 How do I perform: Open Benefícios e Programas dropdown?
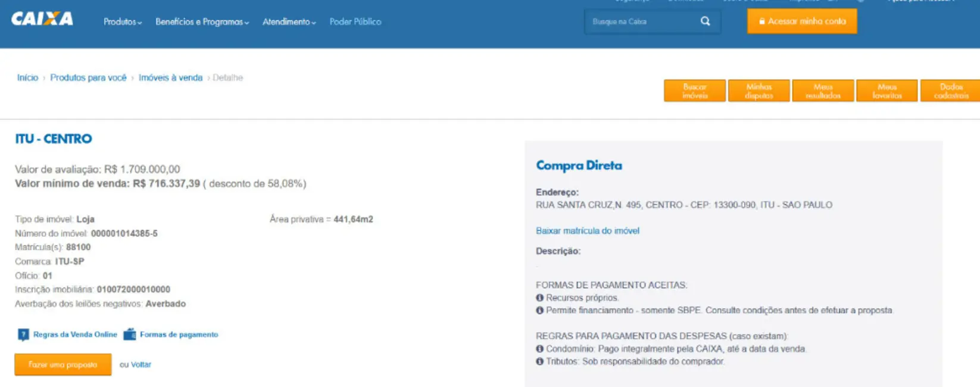point(202,22)
